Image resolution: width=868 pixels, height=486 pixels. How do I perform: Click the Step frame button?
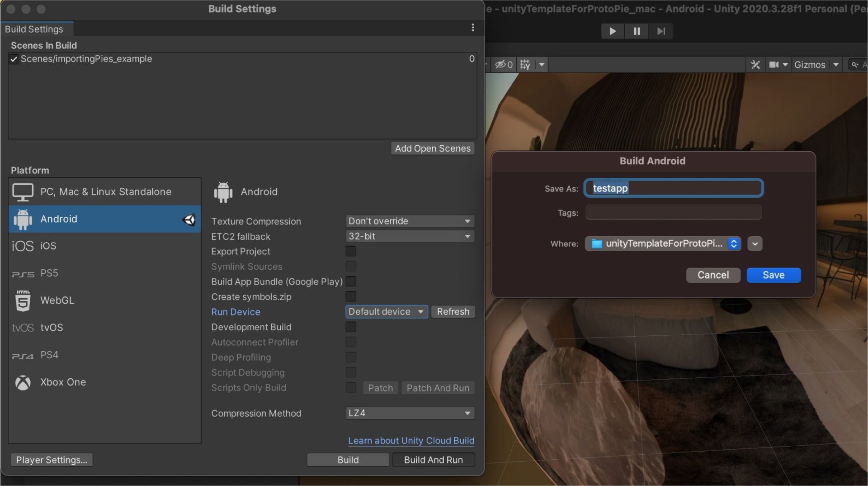tap(661, 31)
